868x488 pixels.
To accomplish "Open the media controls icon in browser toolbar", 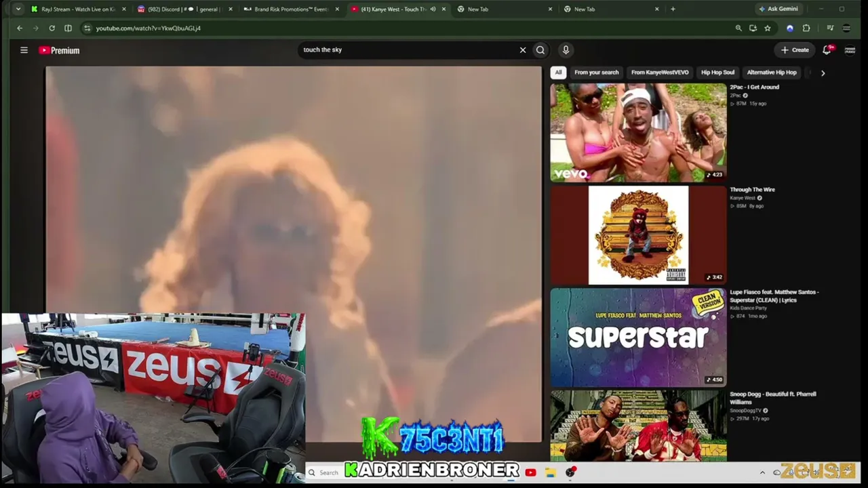I will click(x=830, y=28).
